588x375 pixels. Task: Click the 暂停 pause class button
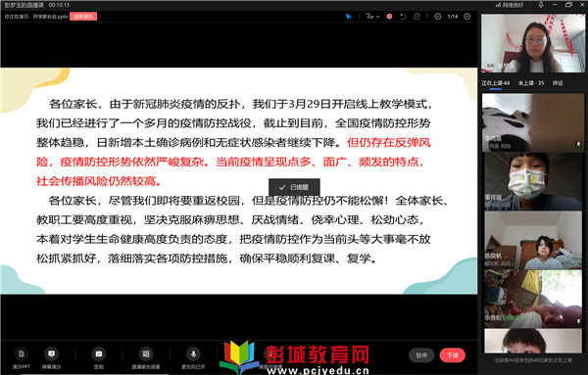point(421,355)
